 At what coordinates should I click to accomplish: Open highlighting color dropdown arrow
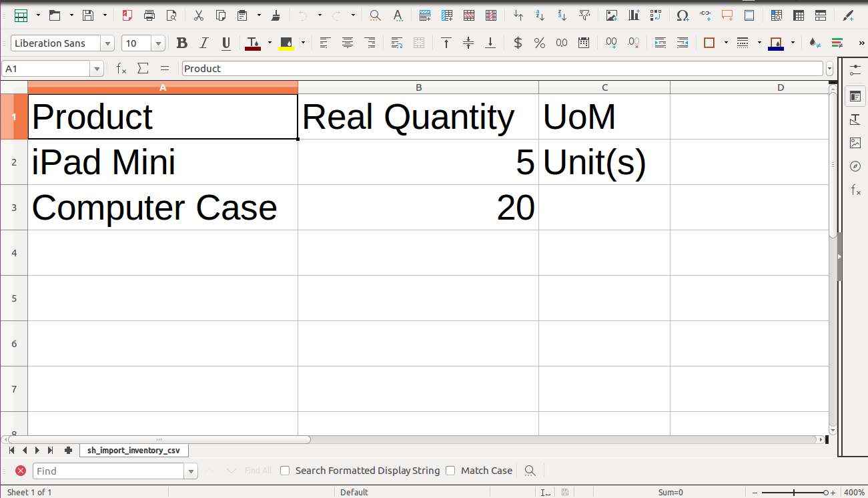click(303, 43)
